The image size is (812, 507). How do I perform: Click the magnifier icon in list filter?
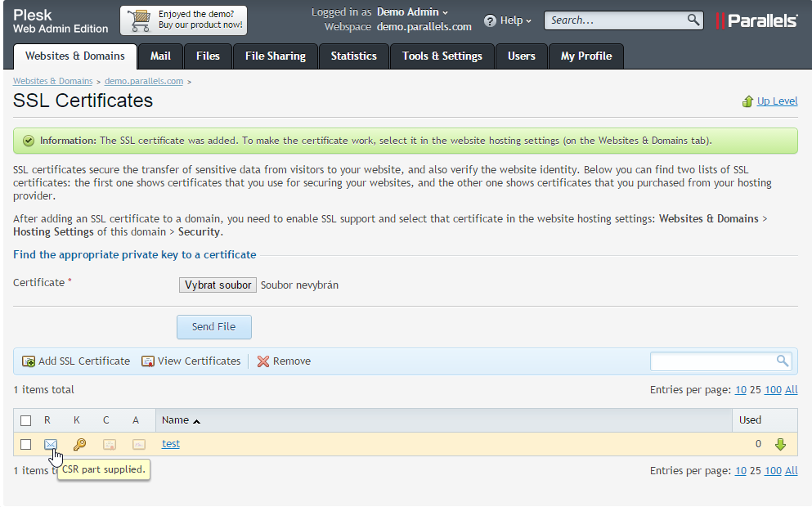pyautogui.click(x=783, y=361)
